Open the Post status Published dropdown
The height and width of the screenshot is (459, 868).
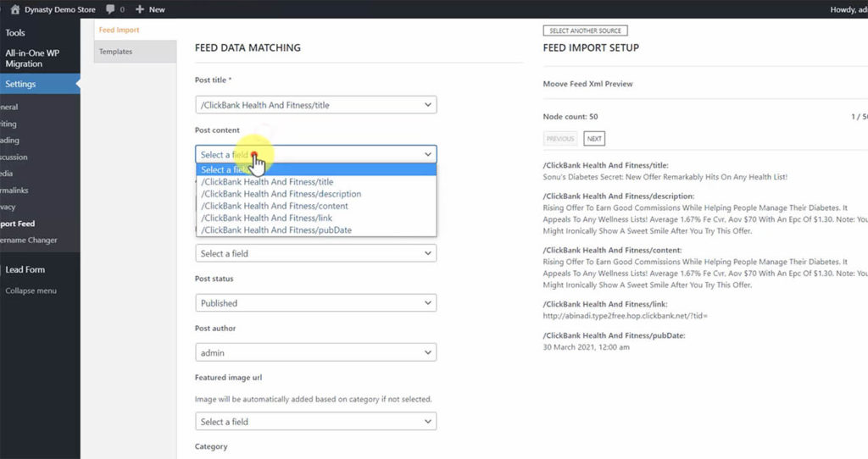(x=315, y=303)
